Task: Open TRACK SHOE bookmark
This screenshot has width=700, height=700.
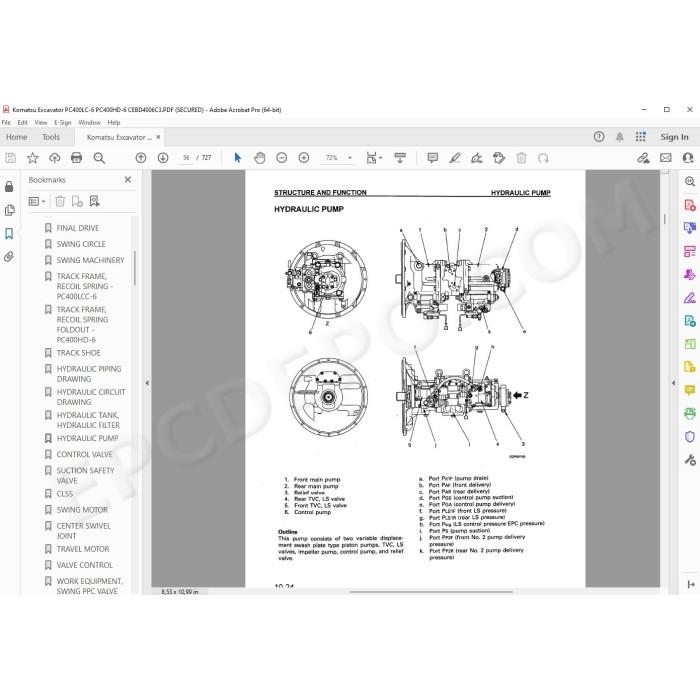Action: point(79,353)
